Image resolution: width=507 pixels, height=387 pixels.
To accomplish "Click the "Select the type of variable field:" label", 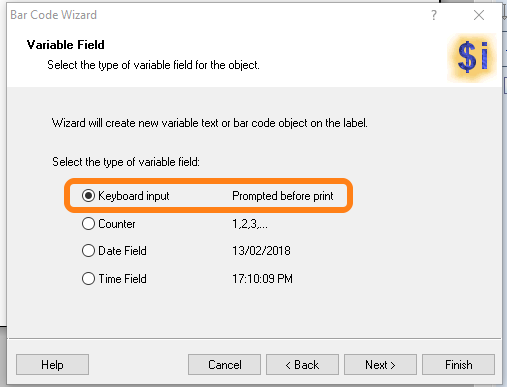I will [x=126, y=162].
